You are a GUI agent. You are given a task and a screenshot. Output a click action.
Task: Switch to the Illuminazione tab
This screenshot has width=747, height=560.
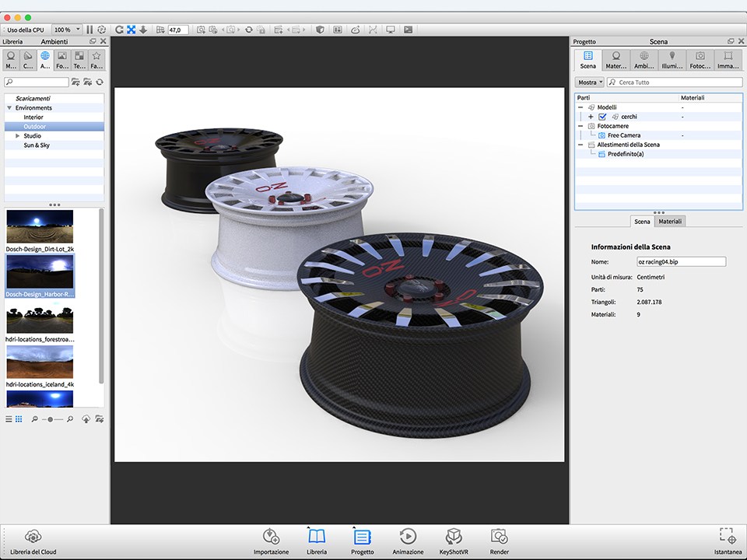point(672,60)
